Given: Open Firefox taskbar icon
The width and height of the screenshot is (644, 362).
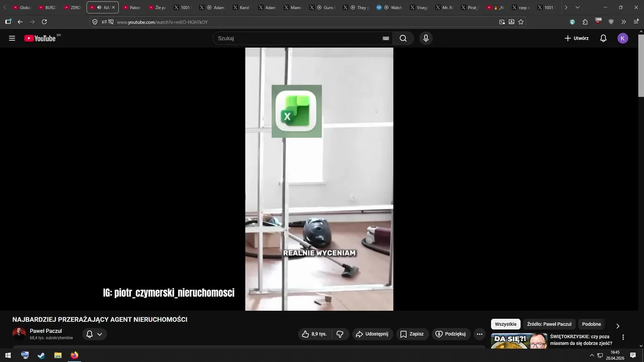Looking at the screenshot, I should click(74, 355).
